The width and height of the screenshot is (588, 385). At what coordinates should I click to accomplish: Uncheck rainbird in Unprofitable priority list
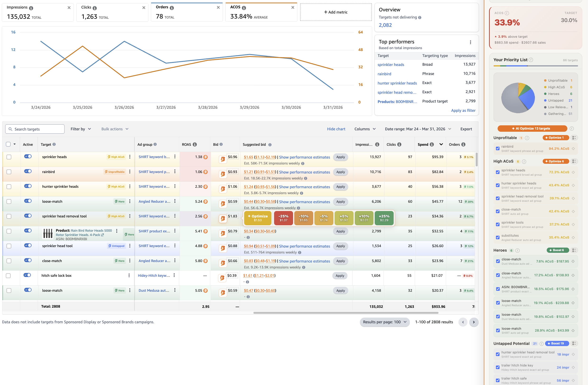(x=498, y=149)
